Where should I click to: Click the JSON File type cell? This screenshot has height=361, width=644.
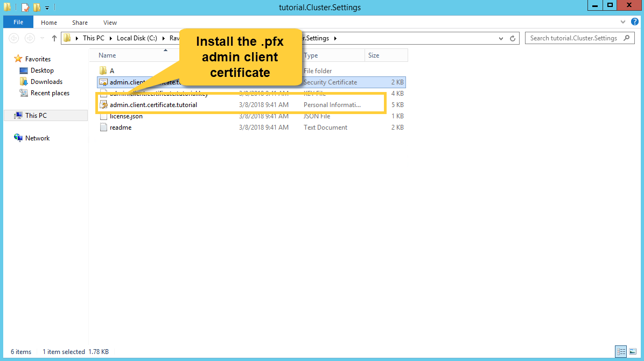click(317, 116)
